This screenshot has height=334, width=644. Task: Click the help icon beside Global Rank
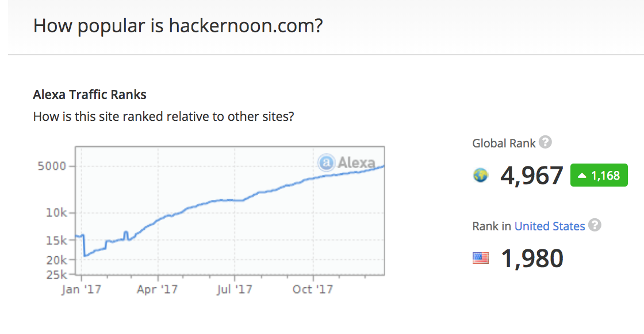coord(546,143)
